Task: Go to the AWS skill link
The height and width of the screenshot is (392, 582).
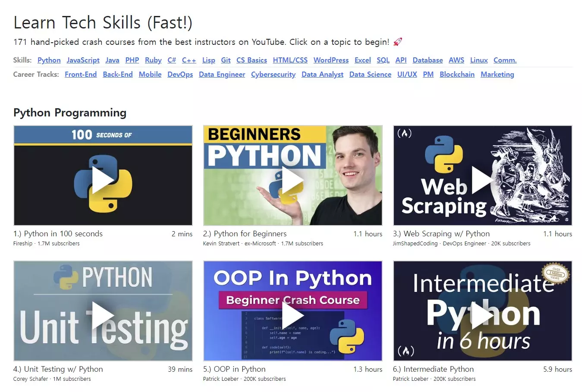Action: click(456, 60)
